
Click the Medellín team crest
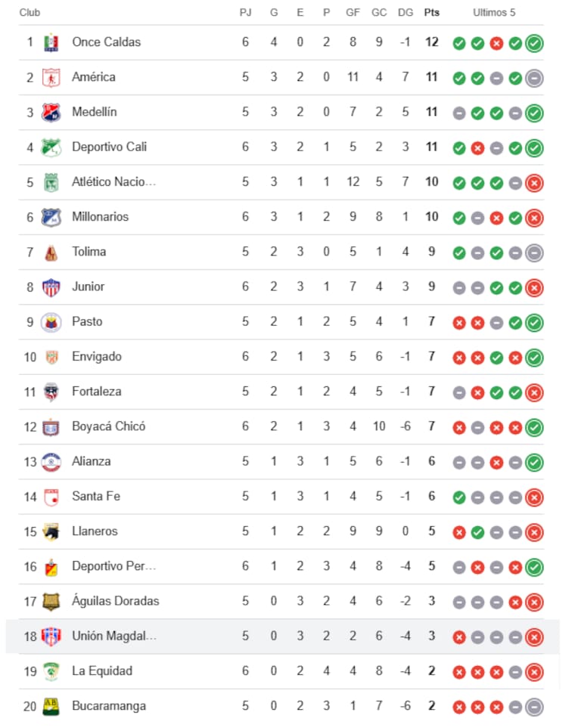click(x=51, y=112)
